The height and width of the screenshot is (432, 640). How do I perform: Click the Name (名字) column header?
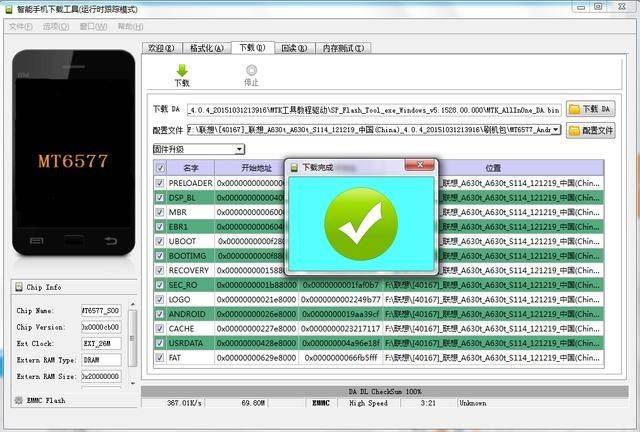[x=191, y=168]
